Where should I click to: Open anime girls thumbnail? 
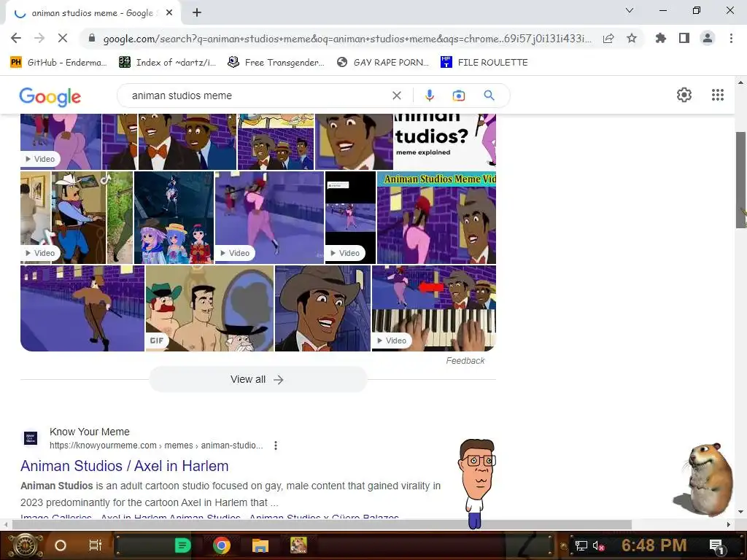pos(174,217)
